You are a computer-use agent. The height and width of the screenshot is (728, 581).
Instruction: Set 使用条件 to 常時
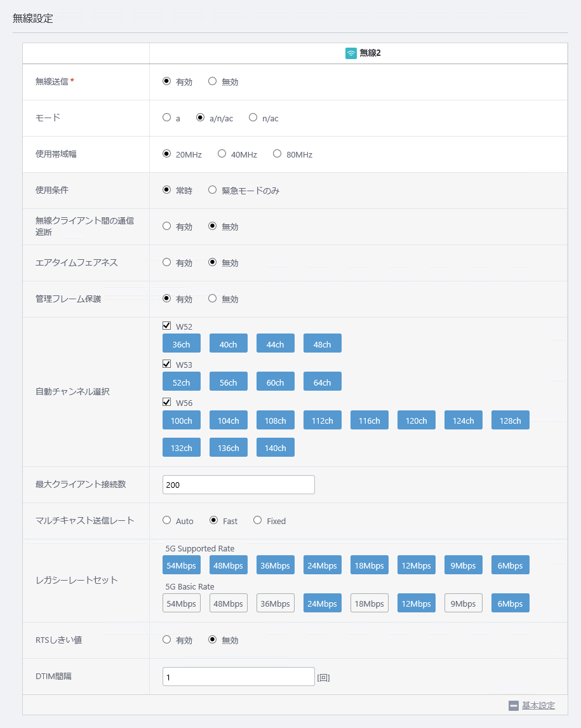166,190
